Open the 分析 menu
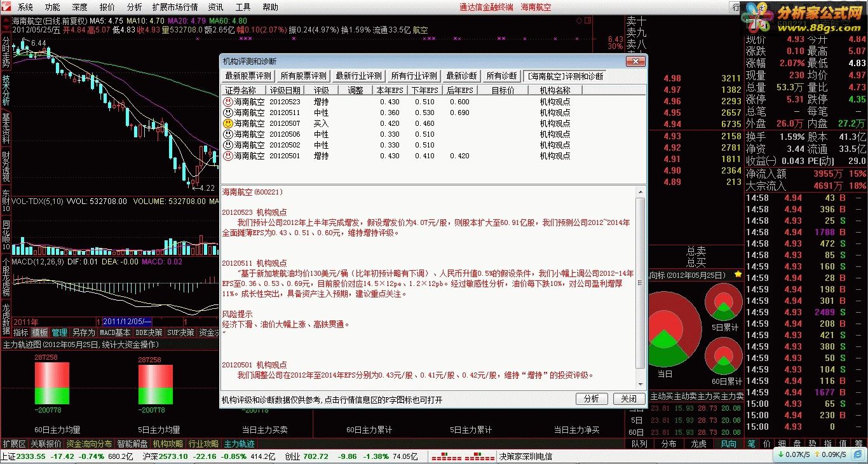 tap(134, 8)
